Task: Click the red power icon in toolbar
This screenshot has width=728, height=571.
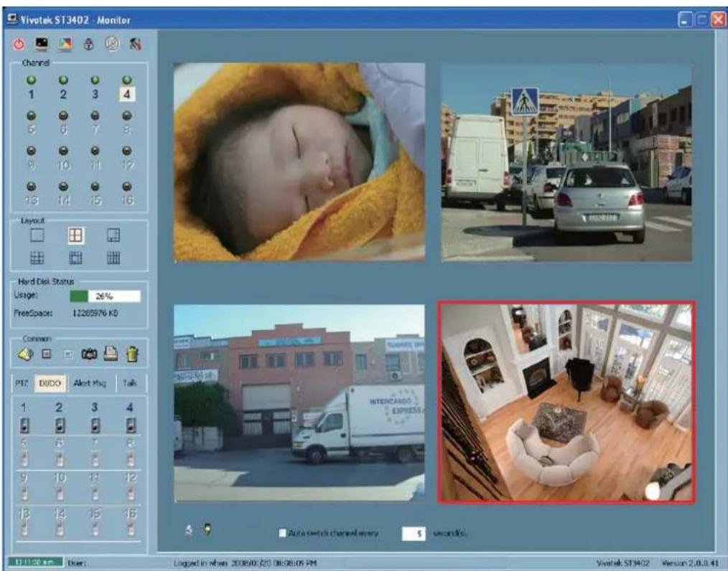Action: pyautogui.click(x=19, y=44)
